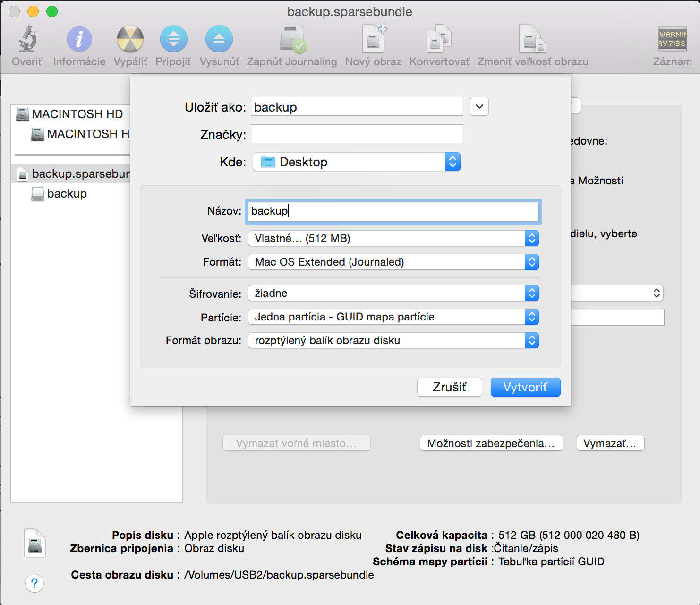Click the Vytvoriť create button
Image resolution: width=700 pixels, height=605 pixels.
click(525, 387)
